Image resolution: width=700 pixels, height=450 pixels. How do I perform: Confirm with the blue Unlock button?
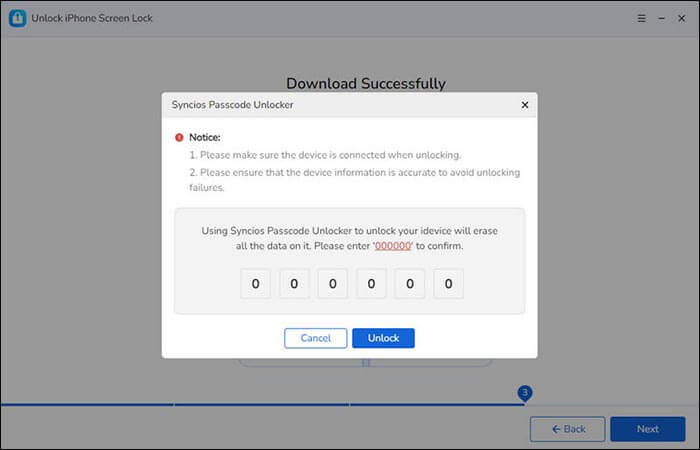[383, 338]
